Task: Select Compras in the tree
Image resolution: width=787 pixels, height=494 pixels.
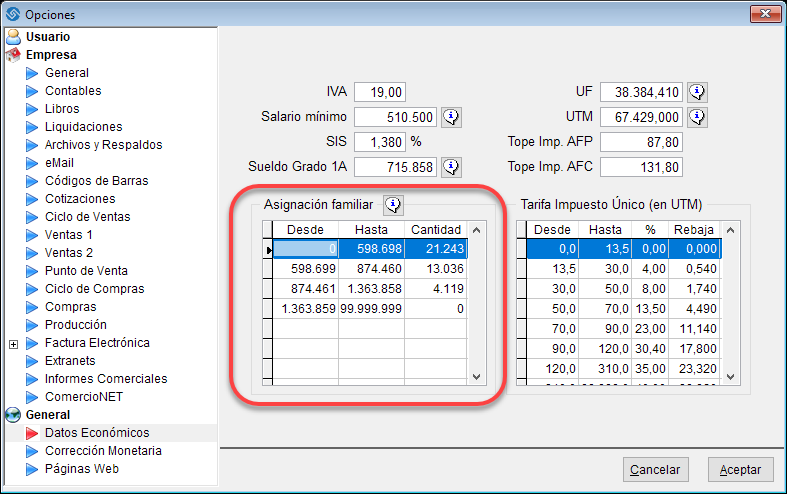Action: pos(70,307)
